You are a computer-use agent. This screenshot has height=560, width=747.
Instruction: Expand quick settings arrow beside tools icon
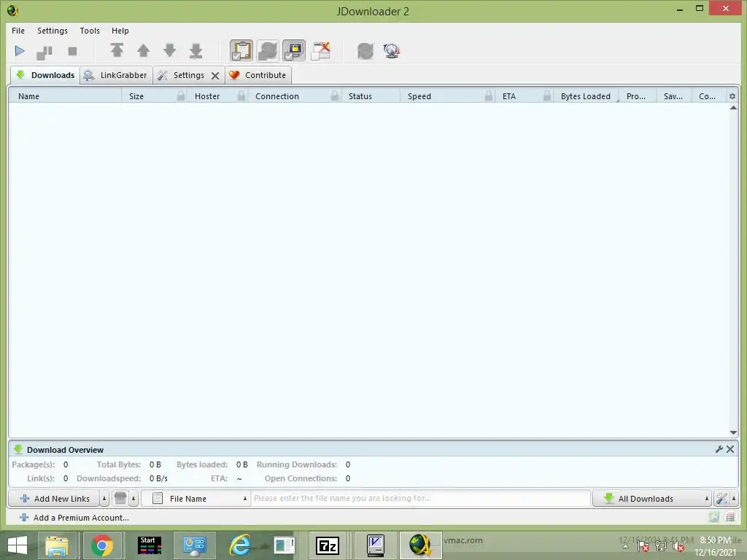coord(734,499)
